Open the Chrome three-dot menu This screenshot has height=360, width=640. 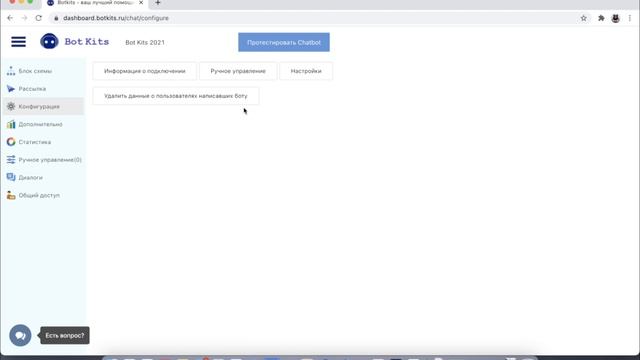click(x=630, y=18)
